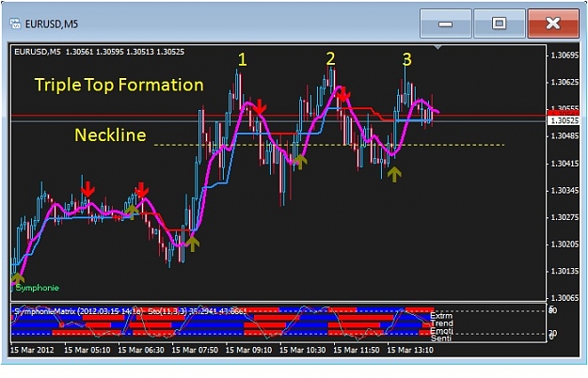Close the EURUSD,M5 chart window
This screenshot has height=378, width=588.
point(553,24)
